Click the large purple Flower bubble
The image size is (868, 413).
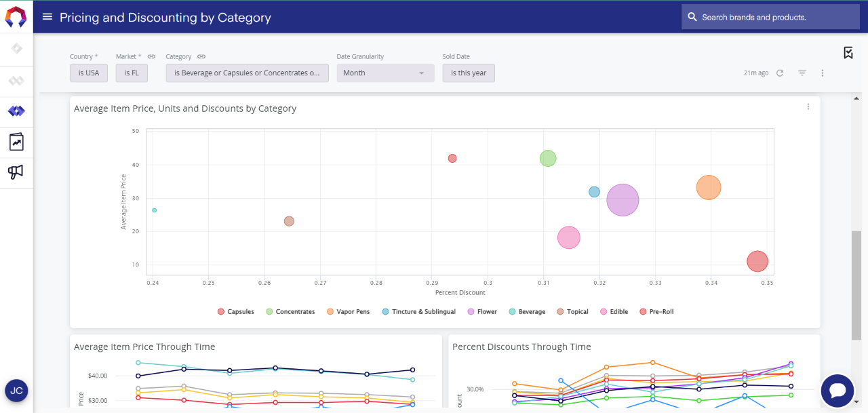coord(623,200)
